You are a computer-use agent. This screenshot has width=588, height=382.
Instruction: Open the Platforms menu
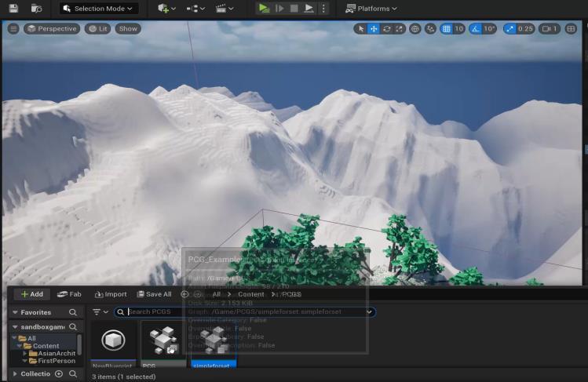click(x=371, y=9)
